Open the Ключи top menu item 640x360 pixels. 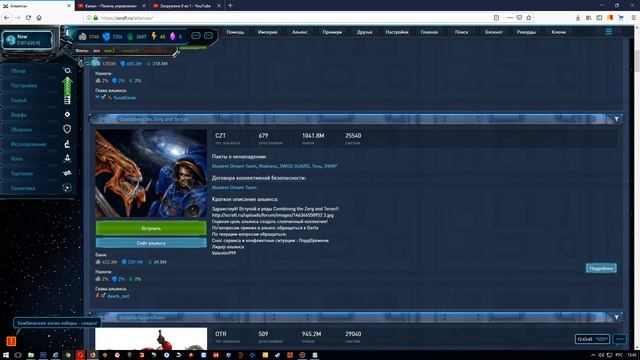coord(558,32)
